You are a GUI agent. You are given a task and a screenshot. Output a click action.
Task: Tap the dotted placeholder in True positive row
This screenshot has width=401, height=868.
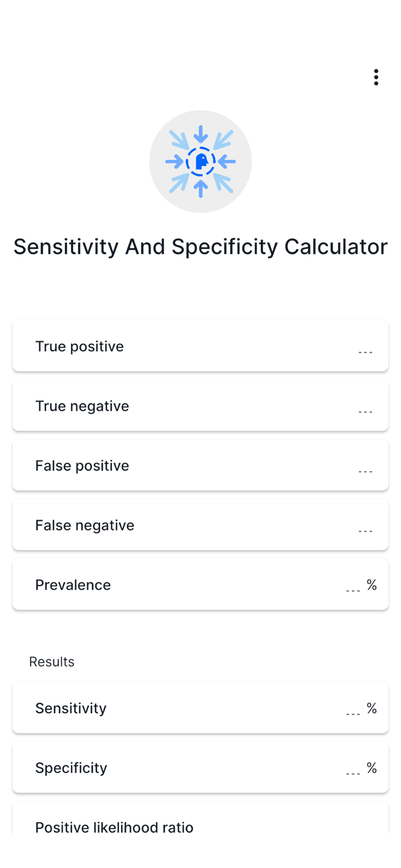click(365, 351)
